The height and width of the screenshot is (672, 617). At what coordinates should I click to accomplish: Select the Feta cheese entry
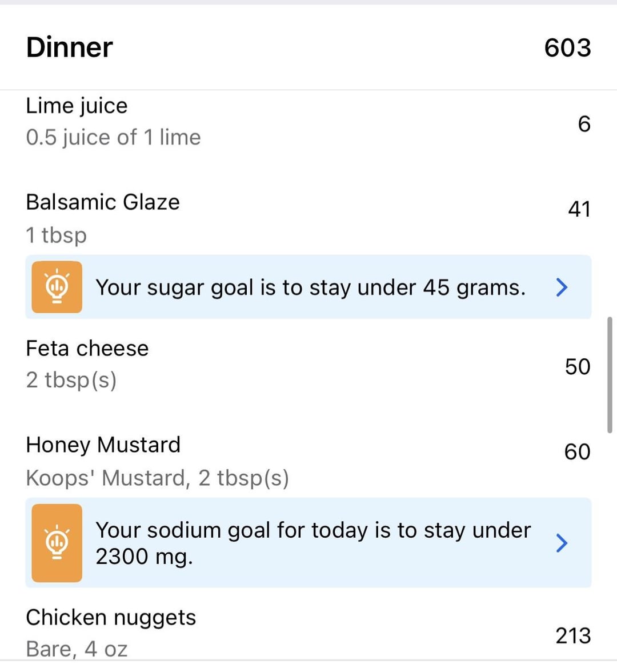coord(87,349)
